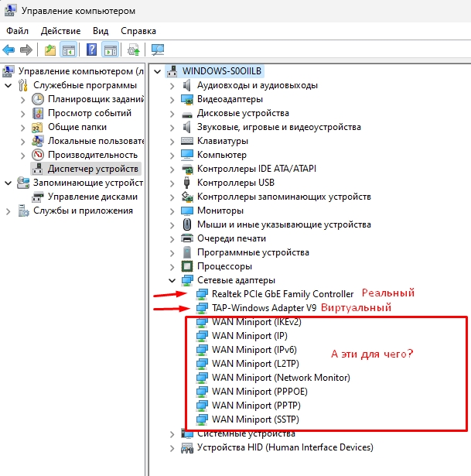Select WAN Miniport (Network Monitor)

281,378
